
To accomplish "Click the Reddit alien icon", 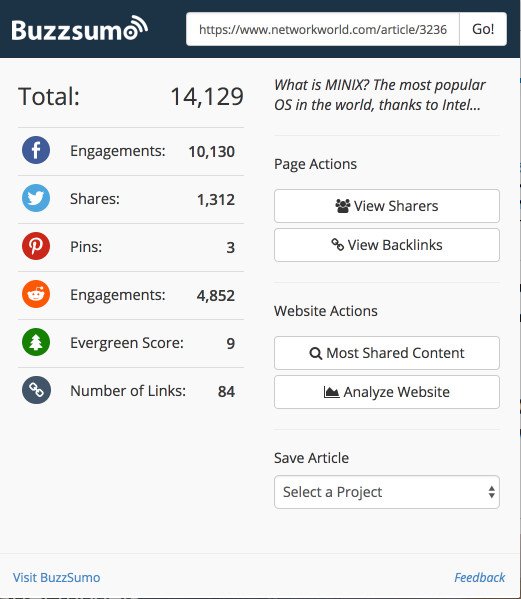I will pos(36,294).
